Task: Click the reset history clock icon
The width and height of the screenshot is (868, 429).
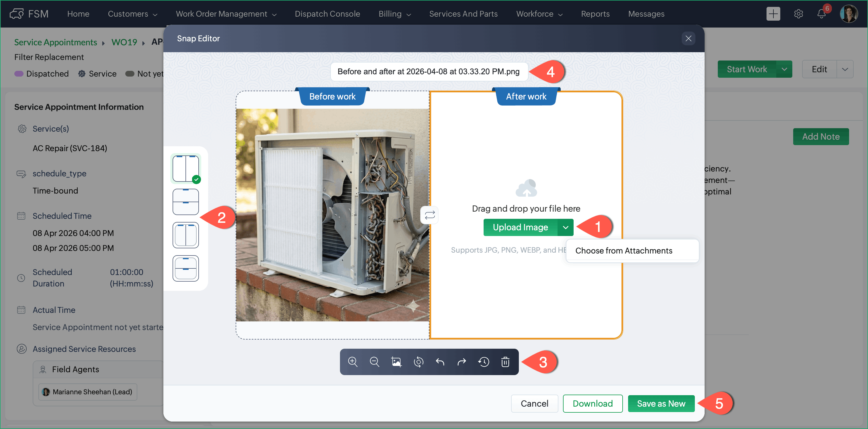Action: [484, 362]
